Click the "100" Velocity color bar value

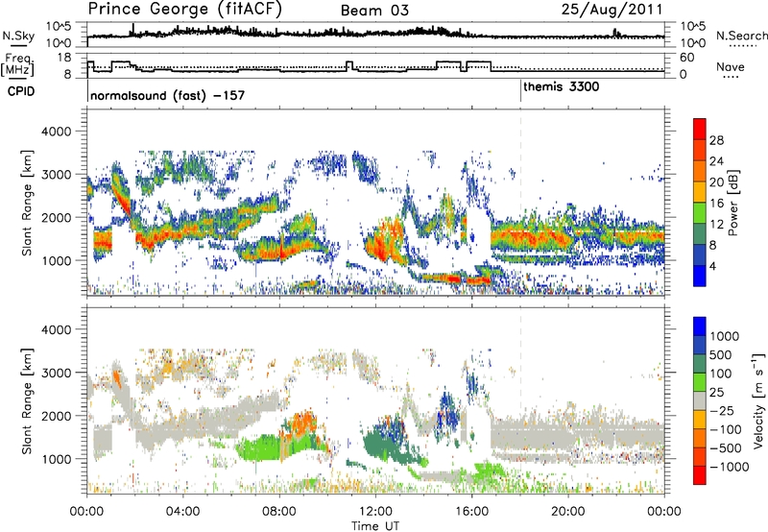click(x=721, y=374)
